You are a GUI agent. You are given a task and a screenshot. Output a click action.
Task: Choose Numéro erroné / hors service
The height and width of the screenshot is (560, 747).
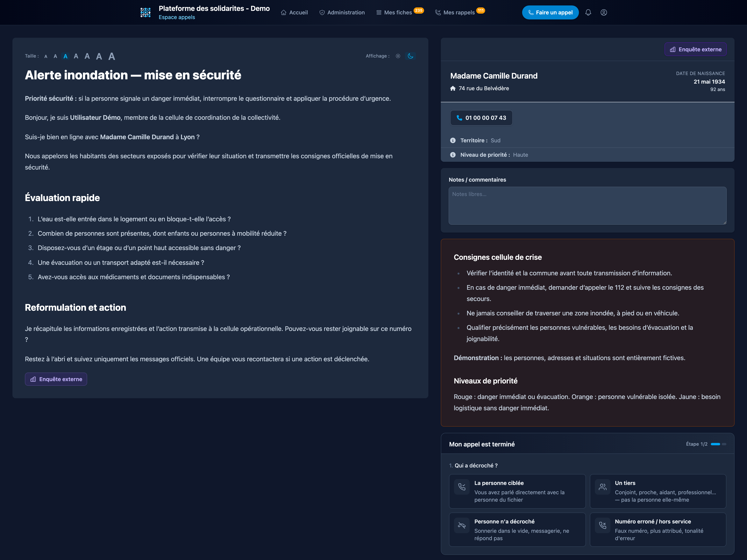click(x=658, y=530)
